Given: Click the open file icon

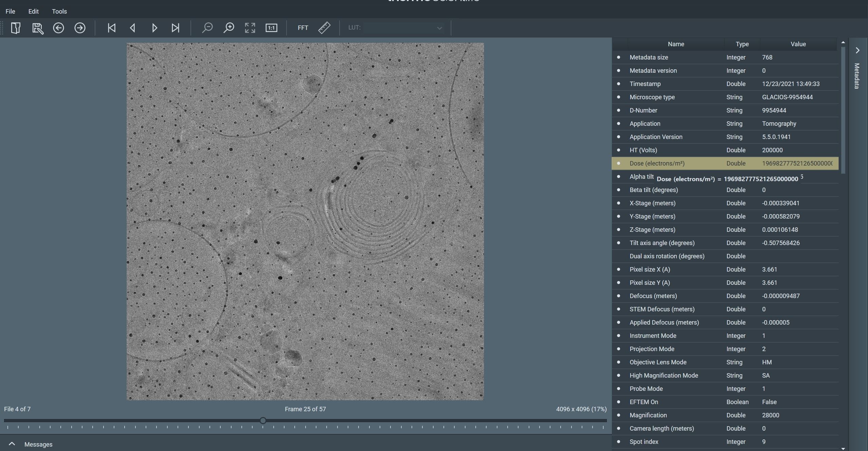Looking at the screenshot, I should pyautogui.click(x=16, y=28).
